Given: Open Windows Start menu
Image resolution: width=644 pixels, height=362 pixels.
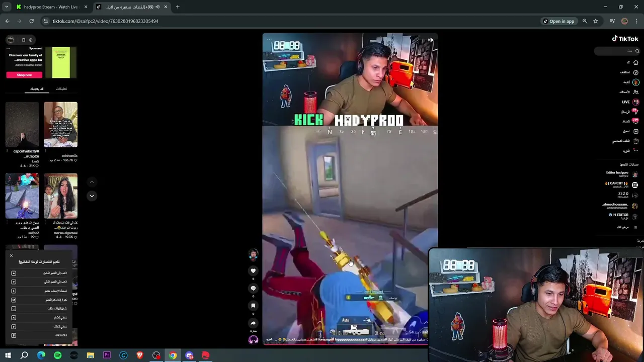Looking at the screenshot, I should 8,355.
